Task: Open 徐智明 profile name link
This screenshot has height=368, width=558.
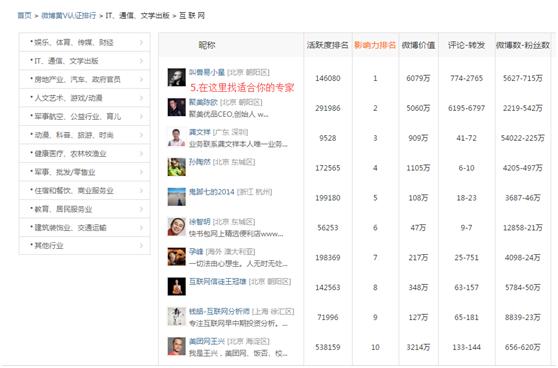Action: point(200,222)
